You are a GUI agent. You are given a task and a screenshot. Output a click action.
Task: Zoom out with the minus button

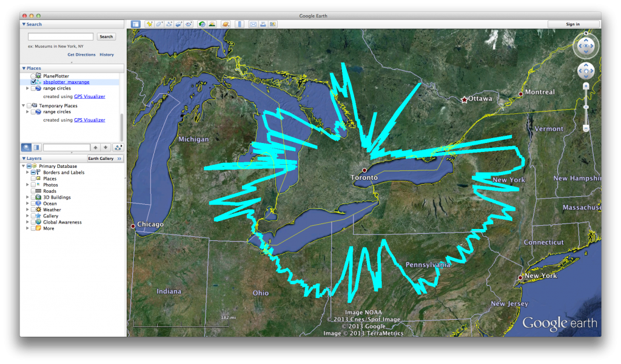(x=586, y=128)
